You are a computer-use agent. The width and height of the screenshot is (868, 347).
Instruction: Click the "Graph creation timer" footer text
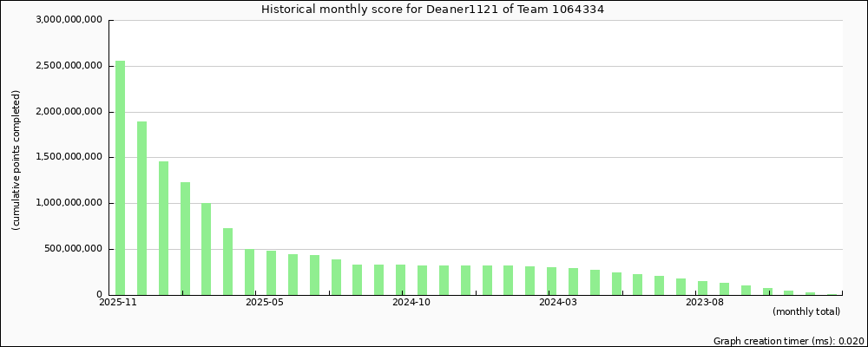pos(788,341)
